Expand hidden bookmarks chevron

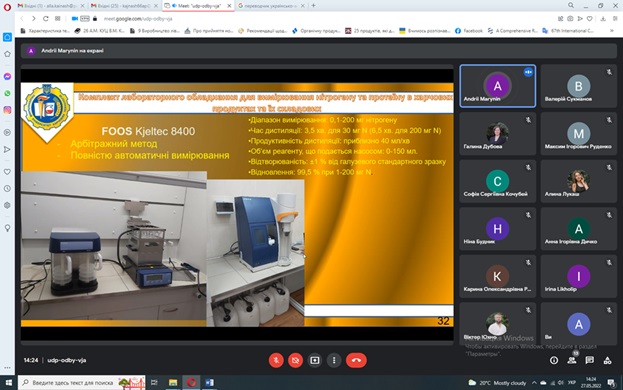coord(611,31)
